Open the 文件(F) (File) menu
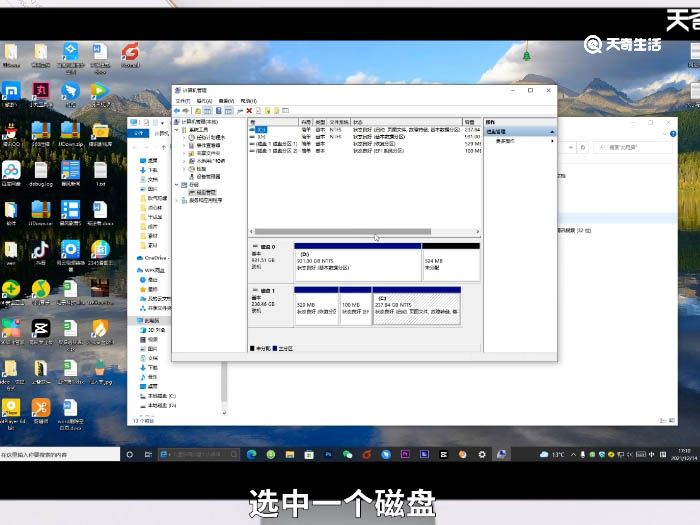The image size is (700, 525). 182,101
